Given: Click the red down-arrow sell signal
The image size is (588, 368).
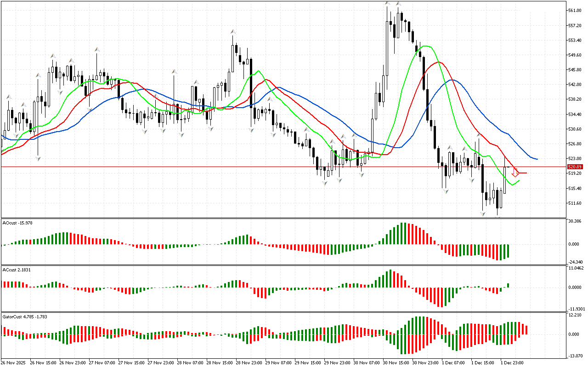Looking at the screenshot, I should point(515,173).
